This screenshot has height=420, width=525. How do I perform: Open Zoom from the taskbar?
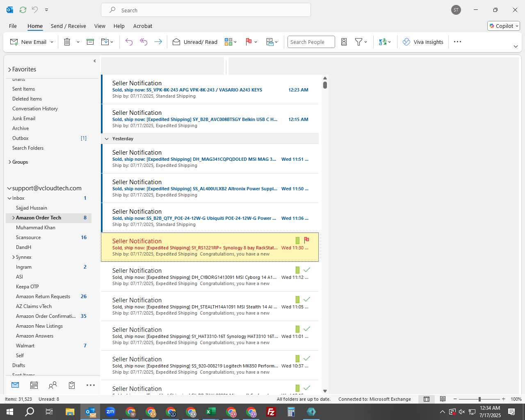click(x=110, y=412)
